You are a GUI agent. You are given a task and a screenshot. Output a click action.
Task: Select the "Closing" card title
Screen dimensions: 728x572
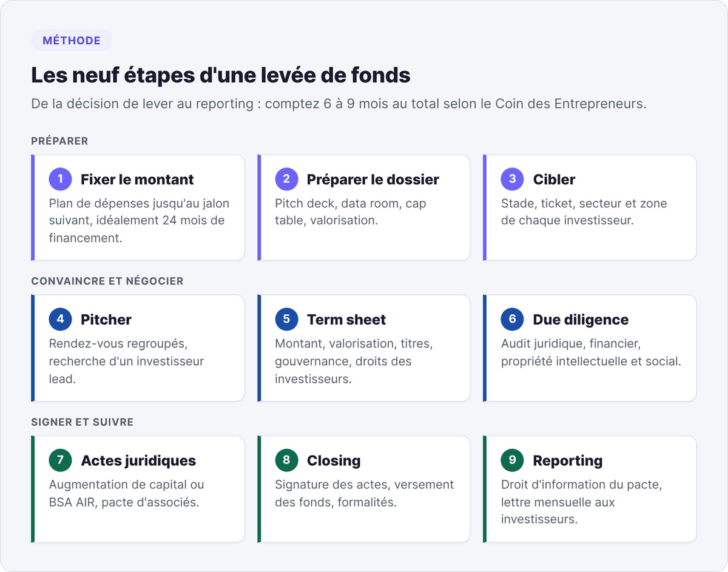tap(334, 461)
